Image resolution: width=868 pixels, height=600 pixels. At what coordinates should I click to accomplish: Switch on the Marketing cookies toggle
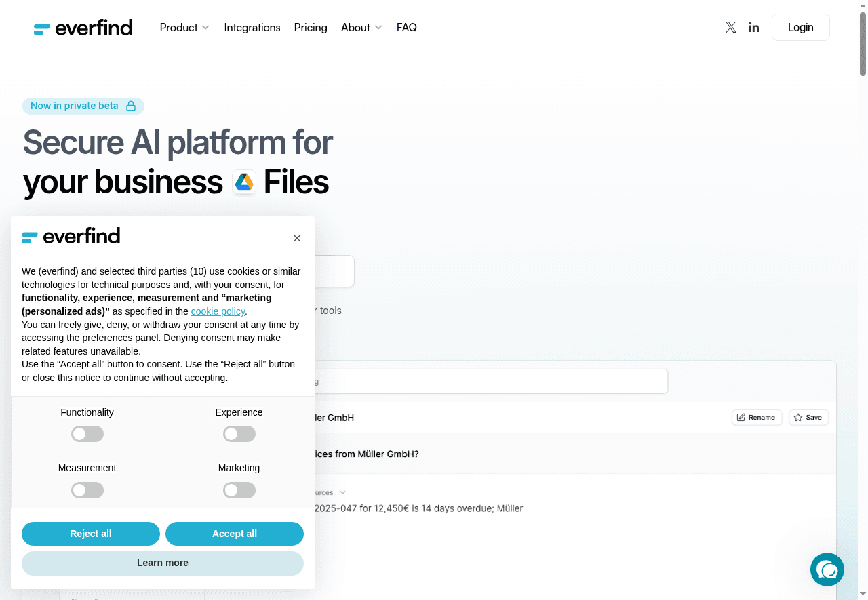click(239, 489)
